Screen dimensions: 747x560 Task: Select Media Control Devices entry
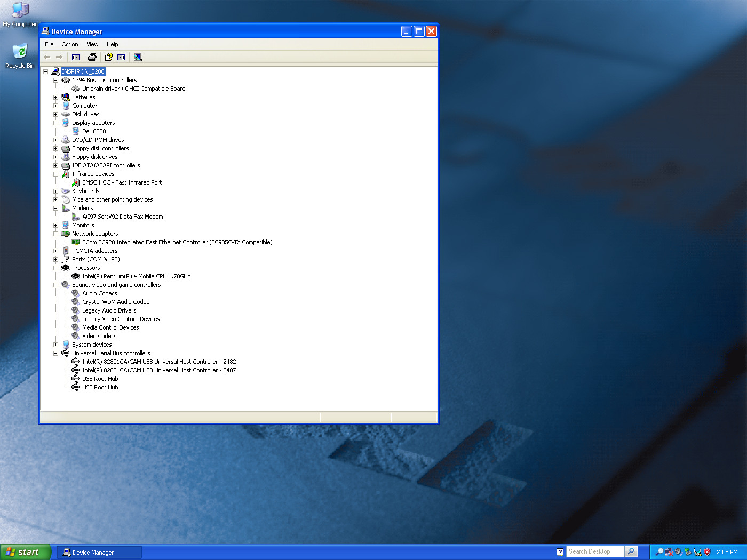pyautogui.click(x=110, y=327)
